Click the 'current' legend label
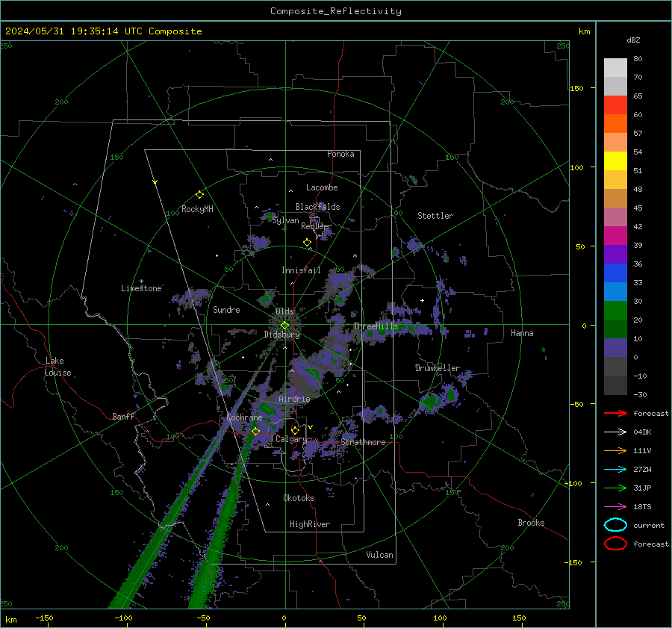Screen dimensions: 672x628 [649, 526]
